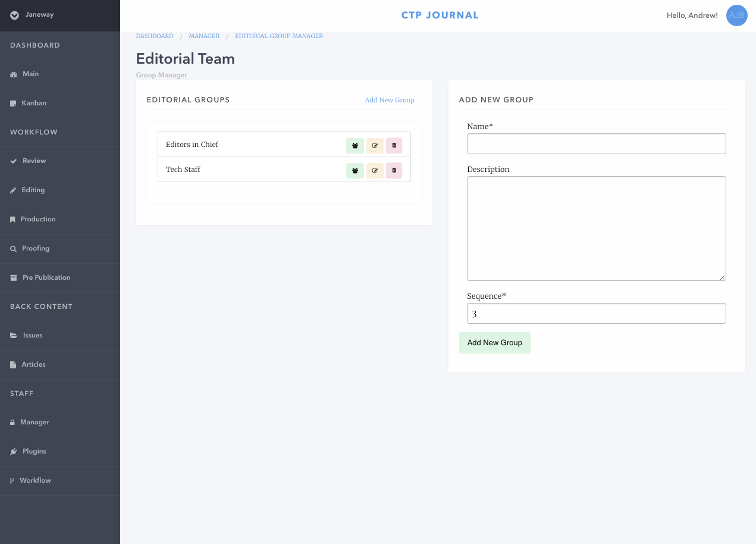Edit the Editors in Chief group
This screenshot has height=544, width=756.
click(x=375, y=145)
